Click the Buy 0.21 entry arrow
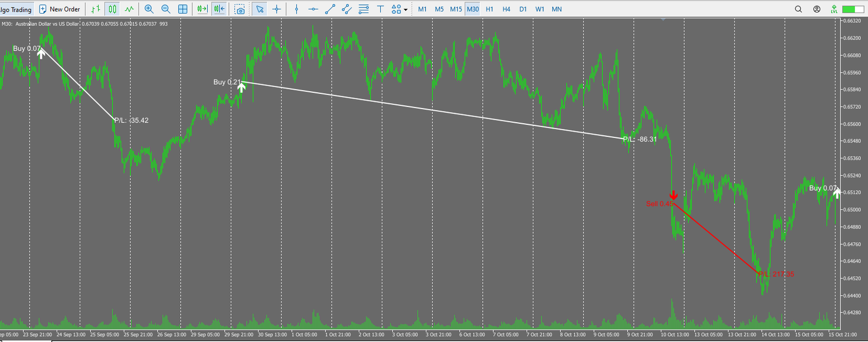868x342 pixels. 241,86
